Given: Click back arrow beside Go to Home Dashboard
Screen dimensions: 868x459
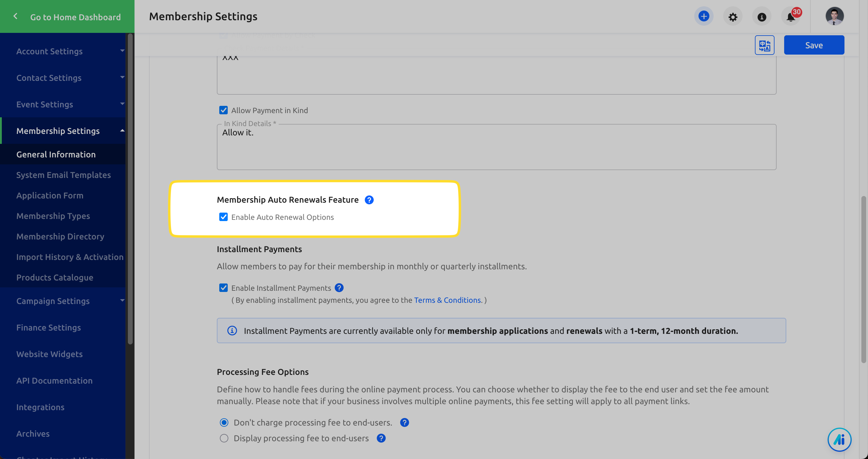Looking at the screenshot, I should pos(15,16).
